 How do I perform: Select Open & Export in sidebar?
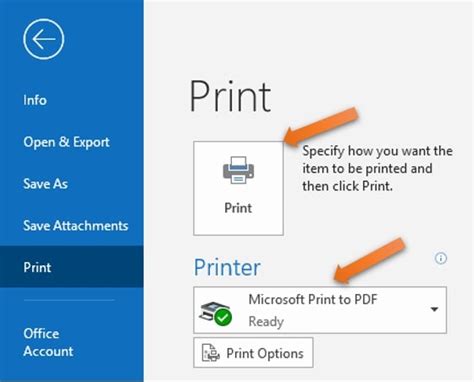pyautogui.click(x=66, y=142)
